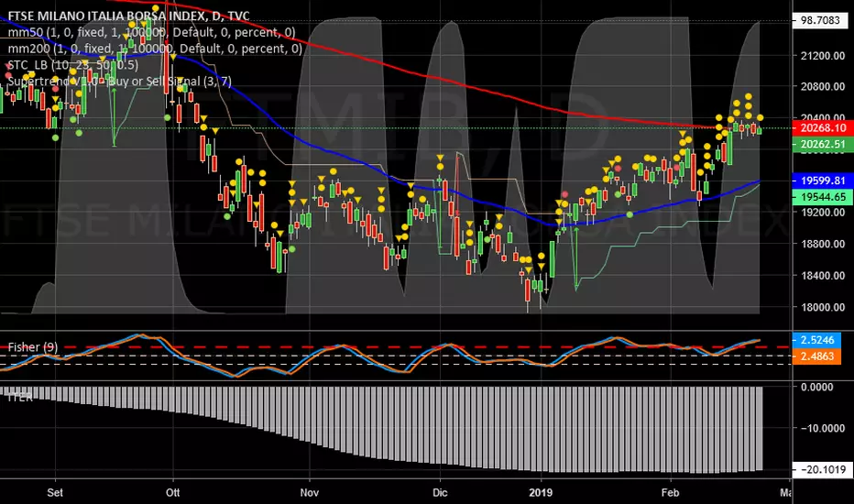Click the 18800.00 price axis label
The width and height of the screenshot is (854, 504).
point(823,244)
